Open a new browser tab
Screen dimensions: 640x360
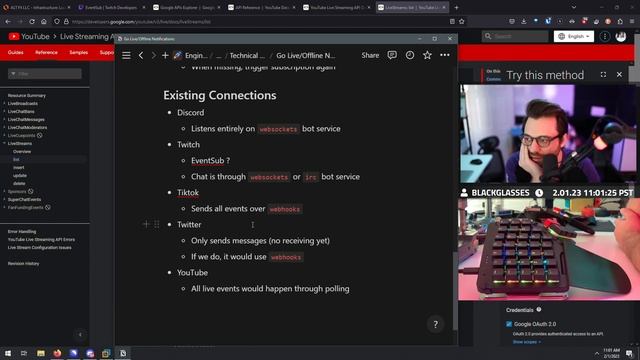pyautogui.click(x=456, y=7)
